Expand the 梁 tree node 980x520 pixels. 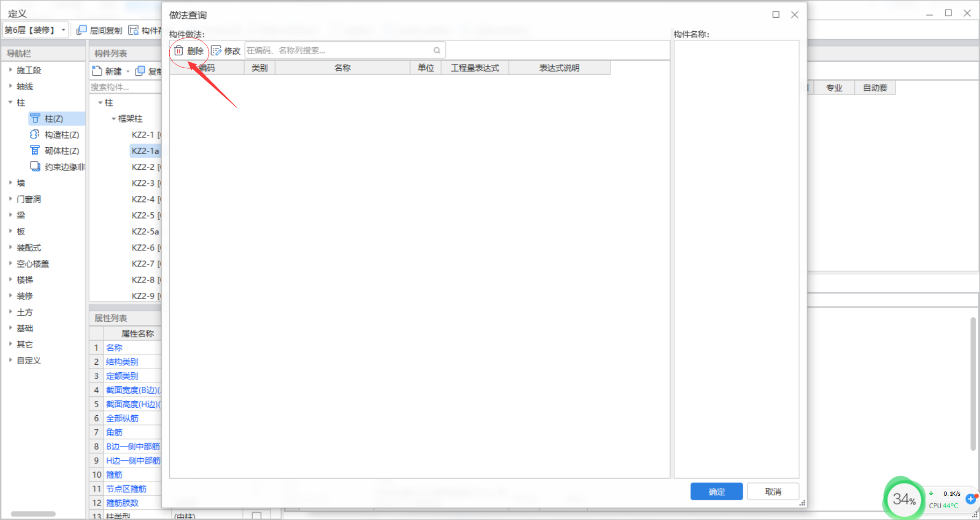pyautogui.click(x=10, y=215)
